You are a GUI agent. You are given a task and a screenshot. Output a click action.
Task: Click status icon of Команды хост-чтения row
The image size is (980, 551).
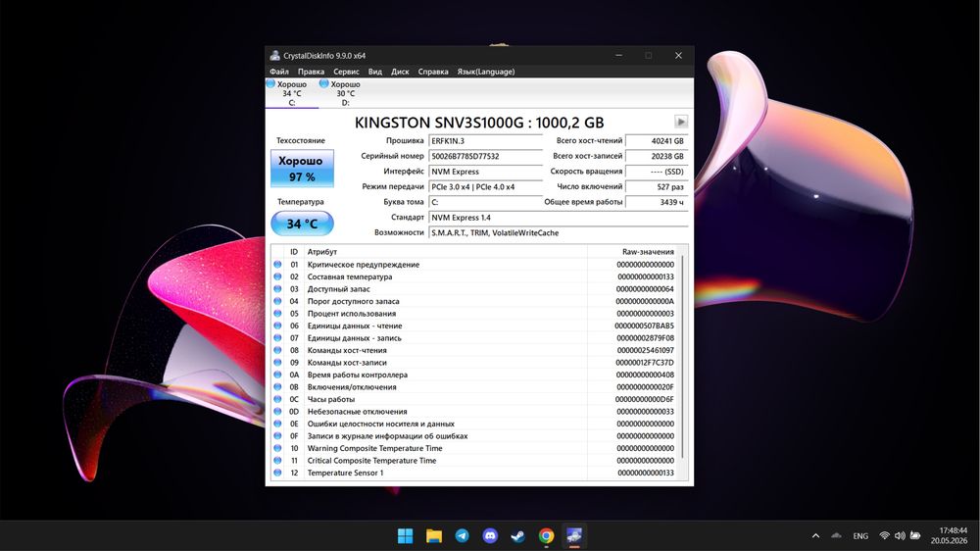click(277, 350)
